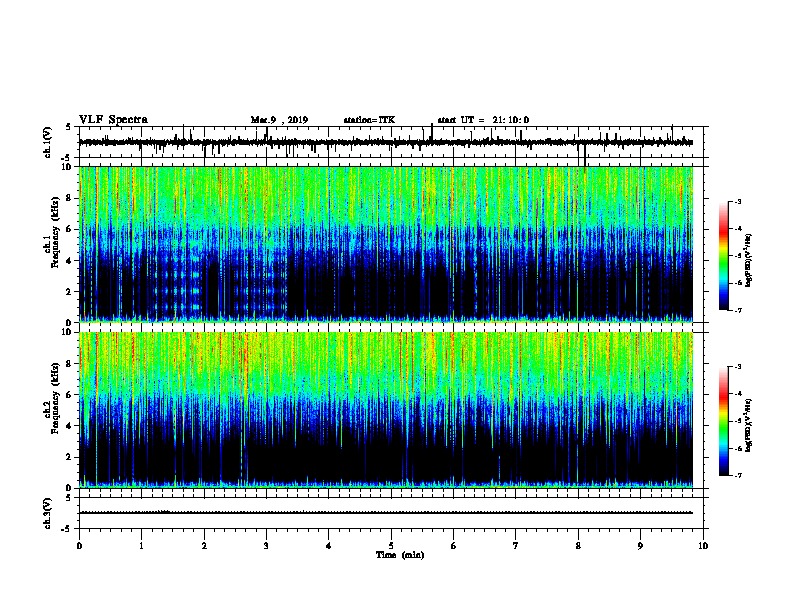The image size is (792, 612).
Task: Click the "ch.1(V)" axis label
Action: (48, 142)
